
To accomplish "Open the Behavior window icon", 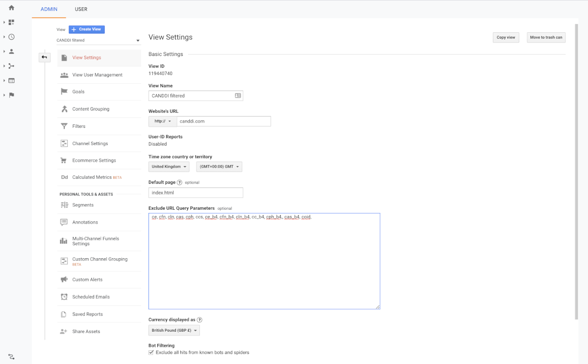I will click(x=11, y=80).
